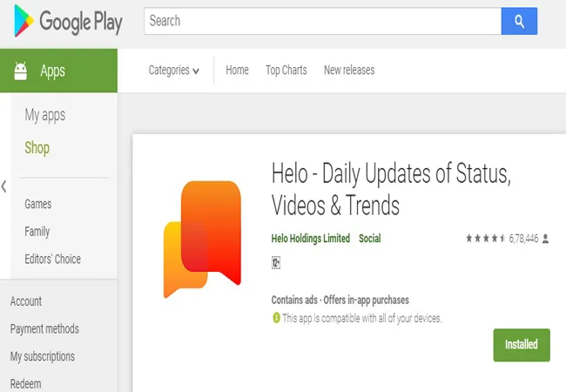Screen dimensions: 566x392
Task: Go to the Home tab
Action: coord(237,70)
